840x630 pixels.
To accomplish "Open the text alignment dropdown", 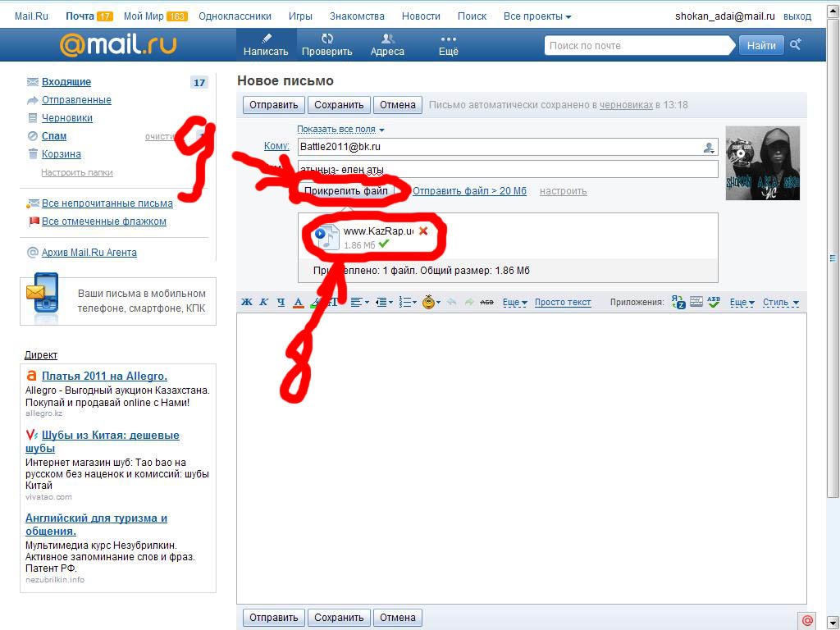I will (359, 302).
